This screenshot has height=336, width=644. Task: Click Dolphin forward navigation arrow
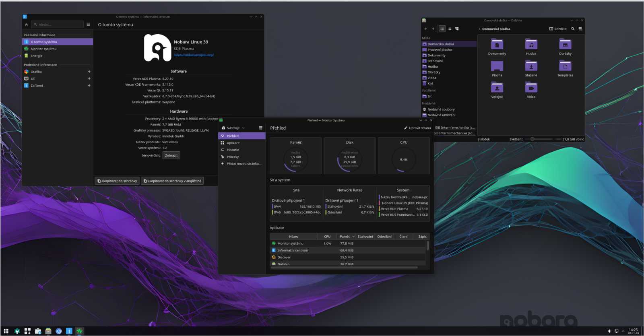(433, 29)
